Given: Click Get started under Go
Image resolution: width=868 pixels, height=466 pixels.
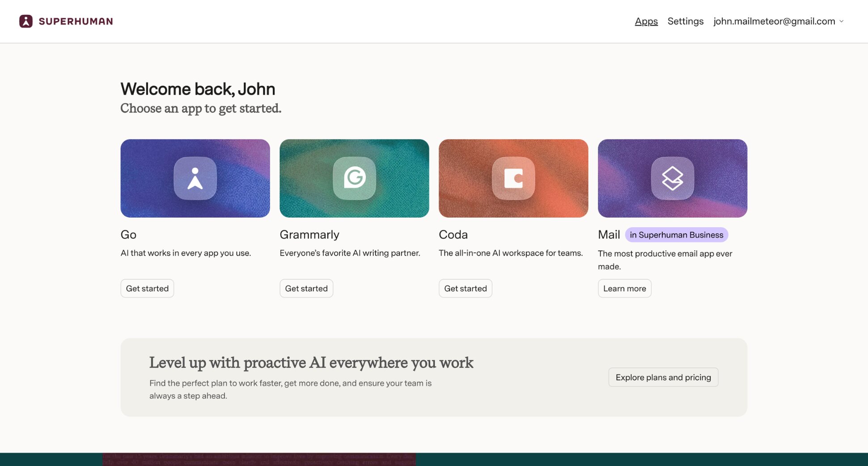Looking at the screenshot, I should (x=147, y=288).
